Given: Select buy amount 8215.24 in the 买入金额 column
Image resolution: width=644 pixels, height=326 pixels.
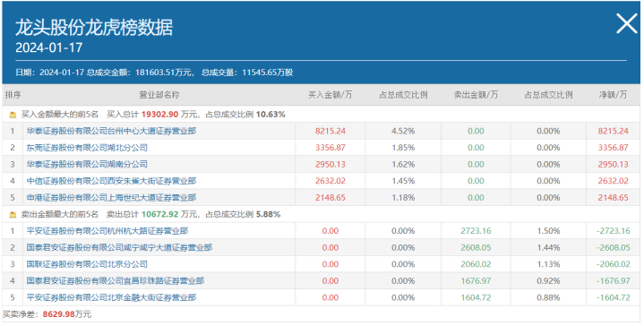Looking at the screenshot, I should [331, 132].
